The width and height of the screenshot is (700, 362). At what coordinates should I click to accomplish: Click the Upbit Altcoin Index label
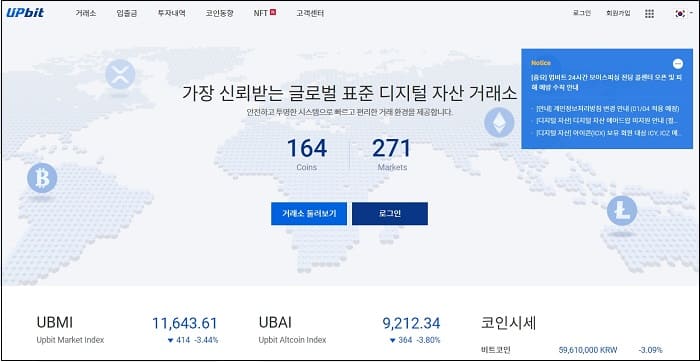(x=292, y=340)
